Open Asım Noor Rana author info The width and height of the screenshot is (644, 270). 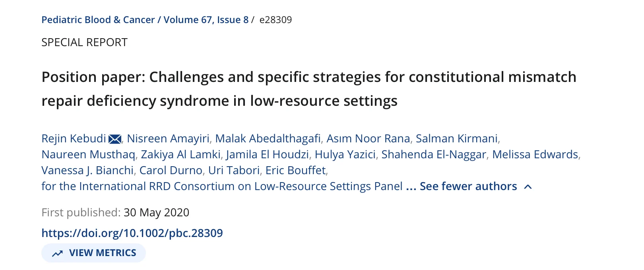(x=368, y=138)
